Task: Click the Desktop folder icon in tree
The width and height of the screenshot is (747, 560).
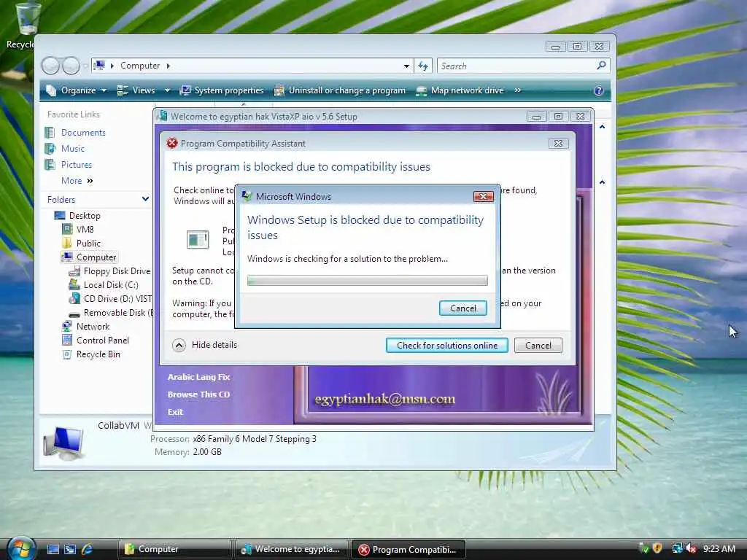Action: click(x=60, y=216)
